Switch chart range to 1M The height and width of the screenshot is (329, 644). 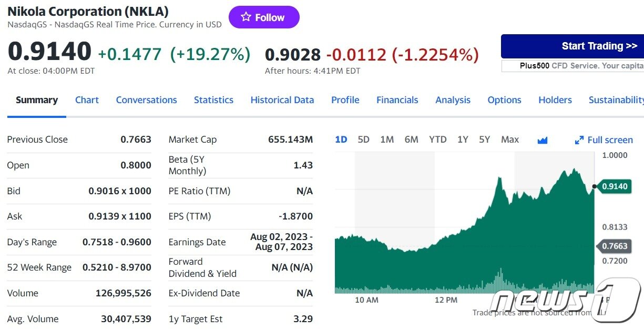(387, 139)
